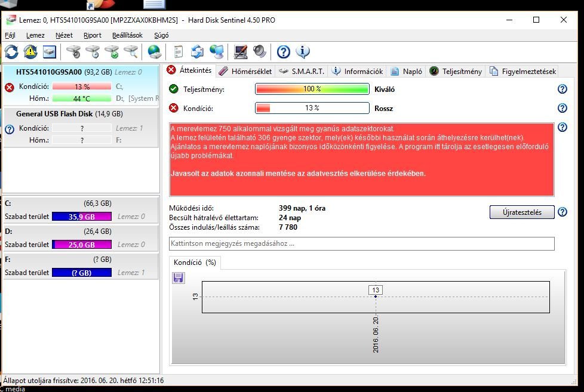Click the globe with monitor toolbar icon
Image resolution: width=584 pixels, height=392 pixels.
click(x=216, y=52)
